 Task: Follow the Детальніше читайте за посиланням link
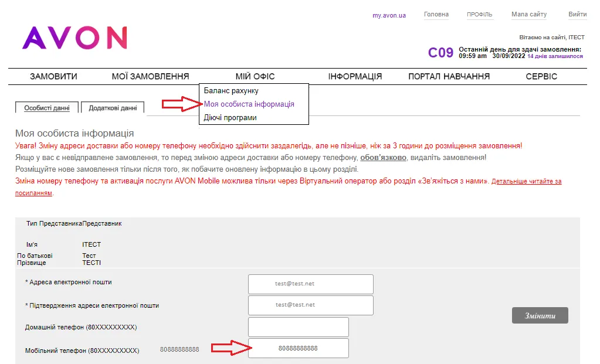[526, 181]
